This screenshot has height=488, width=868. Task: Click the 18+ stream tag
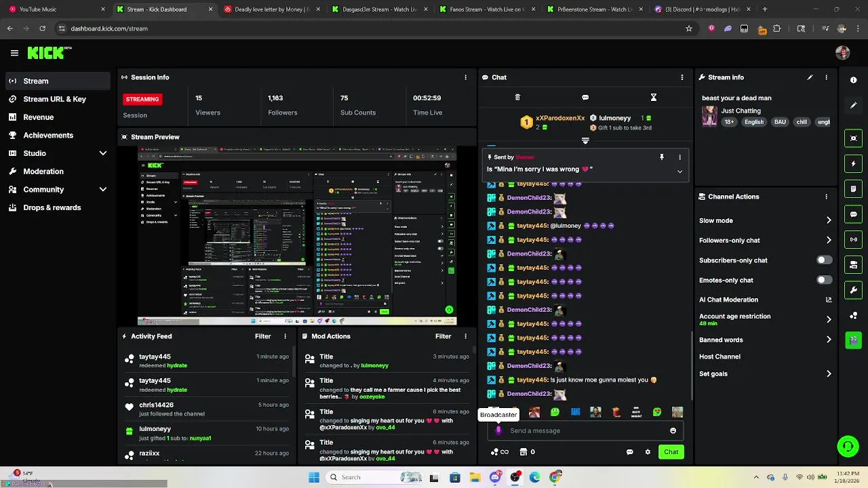[729, 122]
